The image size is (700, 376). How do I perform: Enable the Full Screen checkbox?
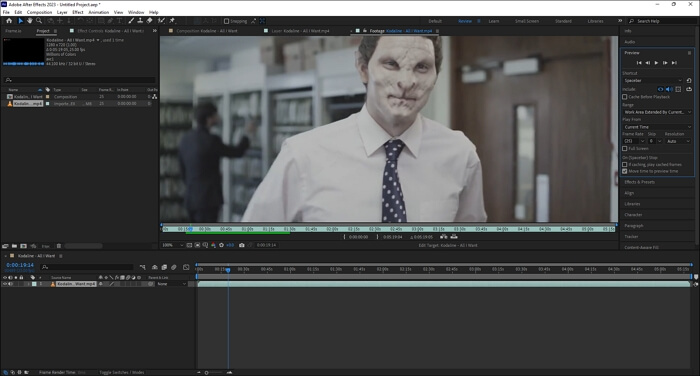coord(625,149)
